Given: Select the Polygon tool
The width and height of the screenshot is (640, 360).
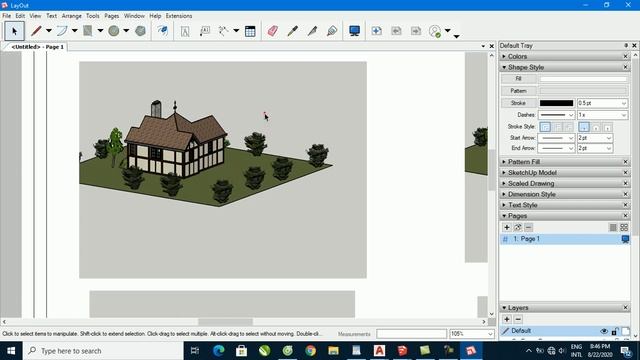Looking at the screenshot, I should [x=140, y=31].
